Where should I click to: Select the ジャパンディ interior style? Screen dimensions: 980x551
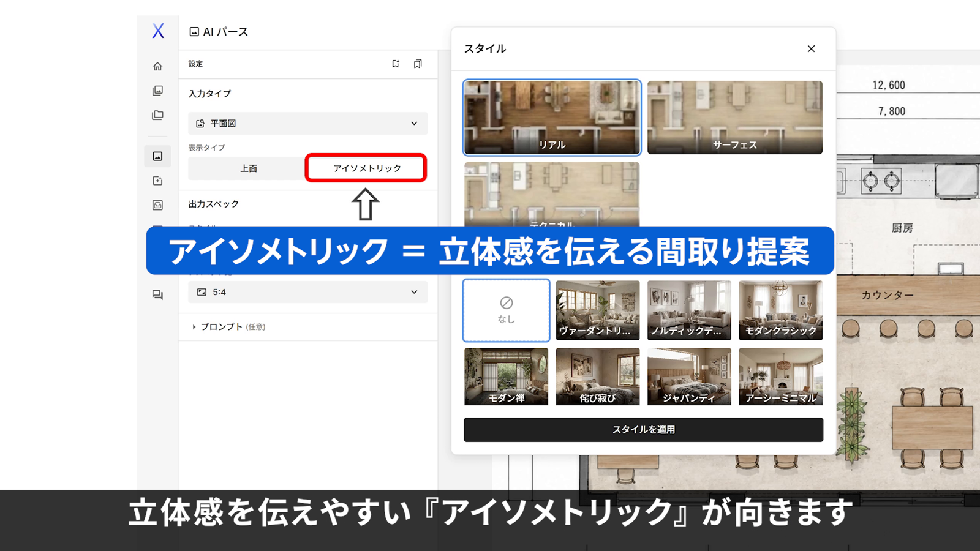[689, 377]
